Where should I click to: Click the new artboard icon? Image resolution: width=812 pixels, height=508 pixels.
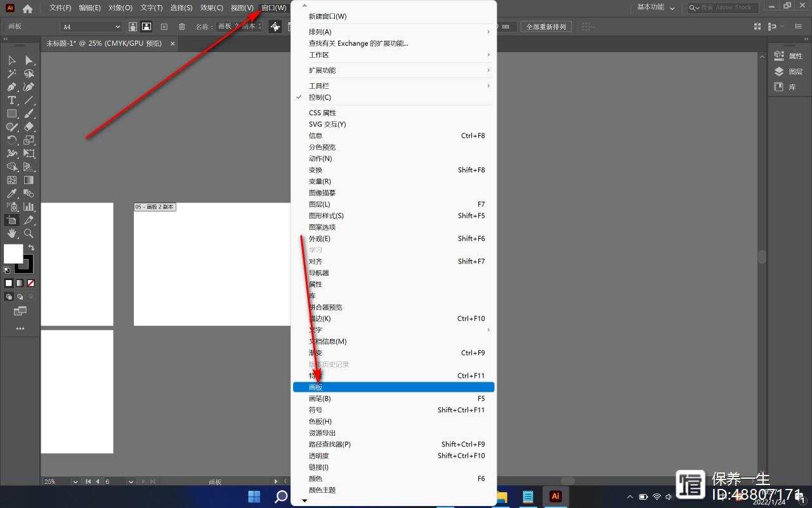point(164,27)
